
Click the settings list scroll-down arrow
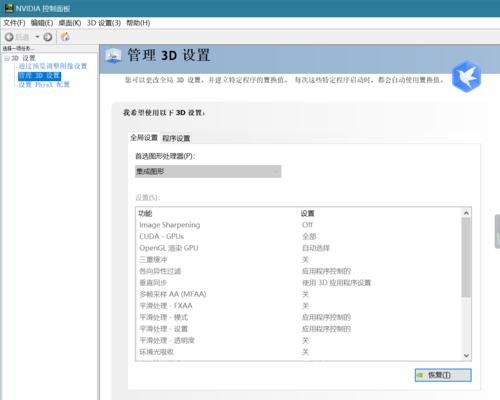pos(466,356)
